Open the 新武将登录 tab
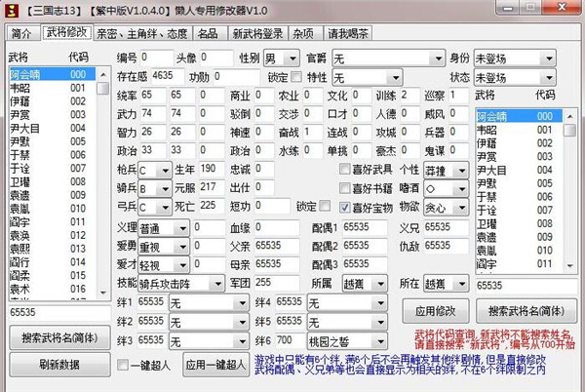585x392 pixels. (x=257, y=33)
